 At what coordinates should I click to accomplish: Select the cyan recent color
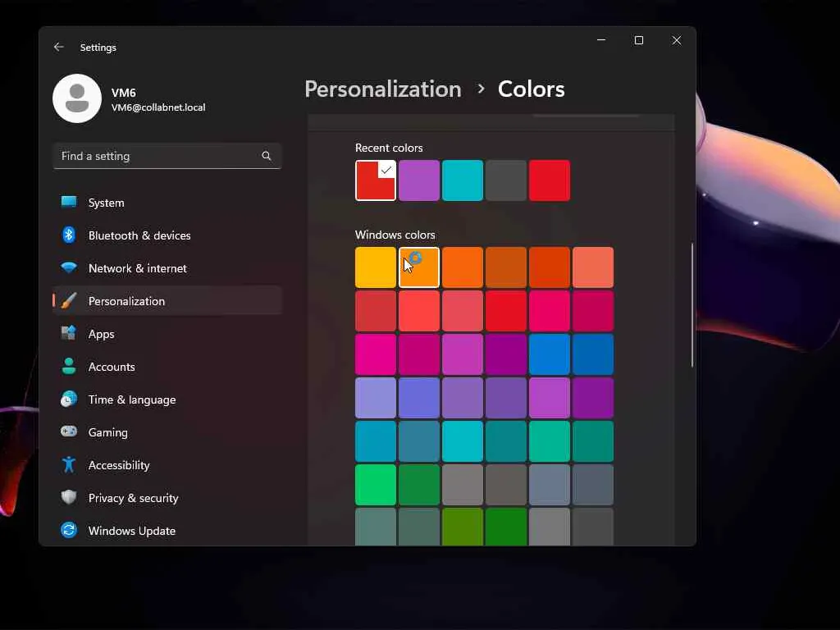coord(463,180)
